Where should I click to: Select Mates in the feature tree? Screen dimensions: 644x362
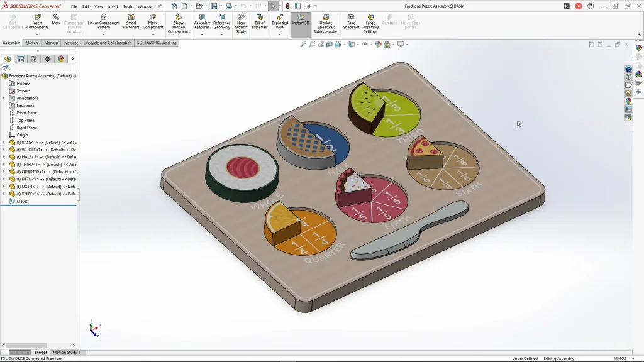coord(22,201)
